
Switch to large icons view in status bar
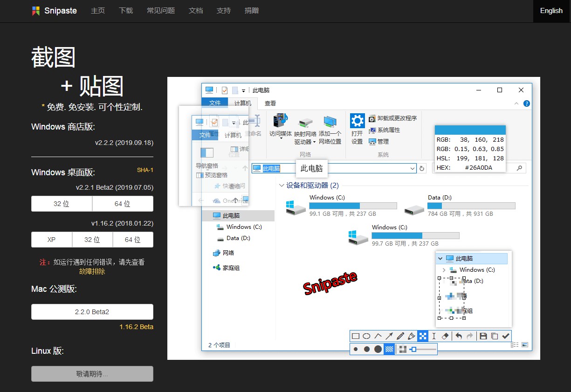click(524, 345)
